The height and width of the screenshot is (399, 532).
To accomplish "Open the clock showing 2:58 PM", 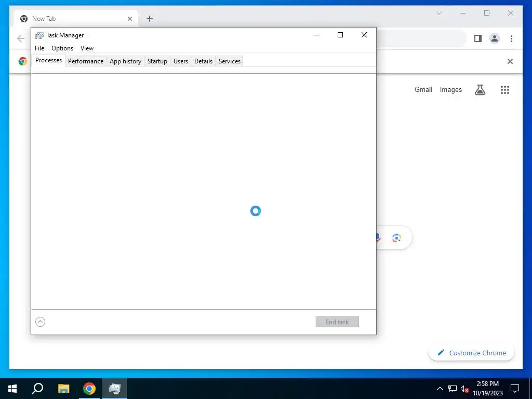I will tap(487, 389).
